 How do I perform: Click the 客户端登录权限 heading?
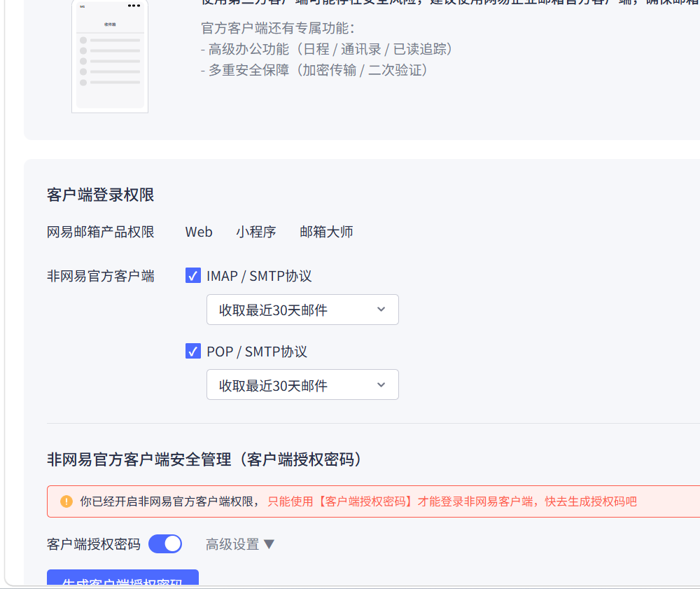click(100, 195)
